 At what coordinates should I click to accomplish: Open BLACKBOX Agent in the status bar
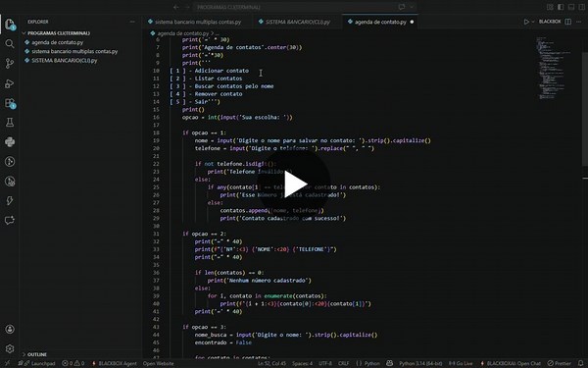[x=114, y=363]
